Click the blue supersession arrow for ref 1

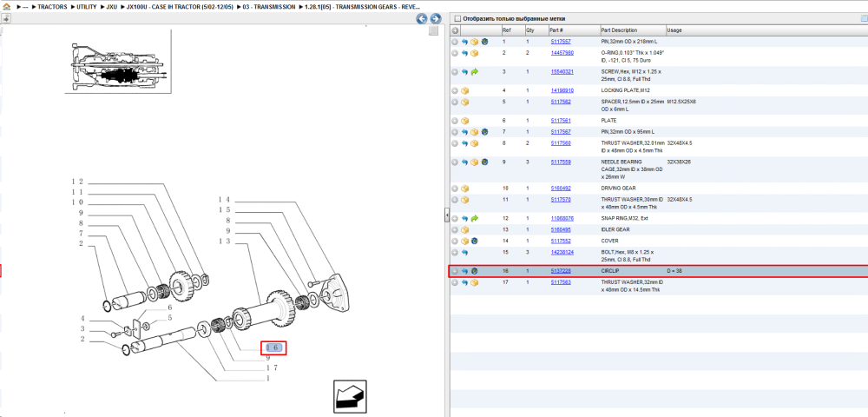point(465,42)
